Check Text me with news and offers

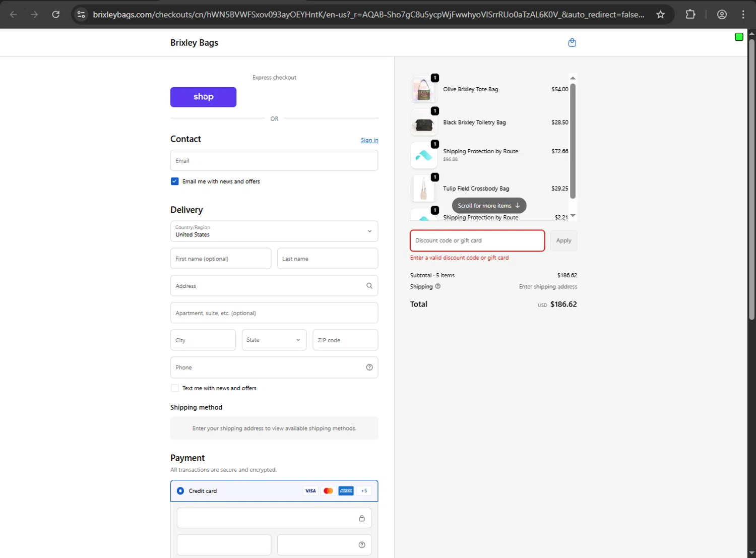point(175,388)
